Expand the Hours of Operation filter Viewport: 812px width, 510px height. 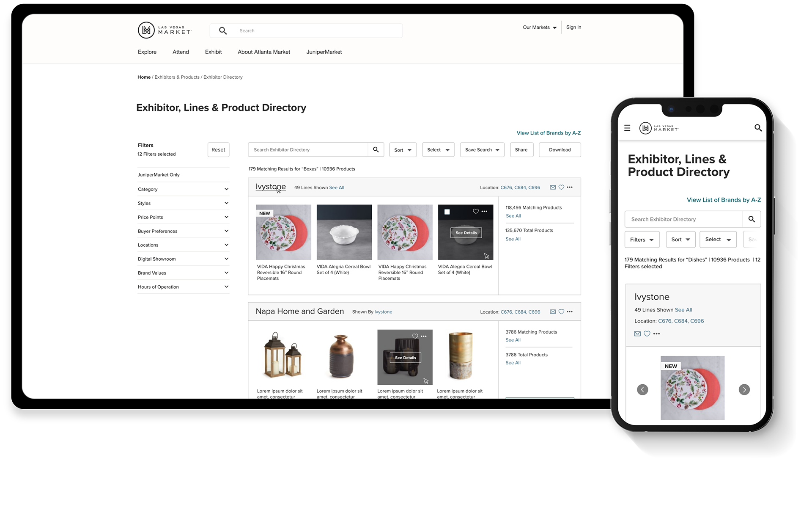click(183, 287)
